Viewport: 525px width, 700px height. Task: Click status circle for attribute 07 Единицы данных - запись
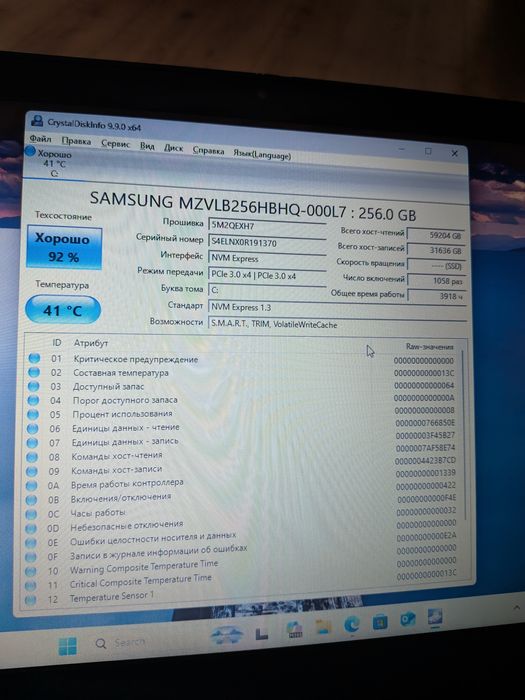coord(32,443)
